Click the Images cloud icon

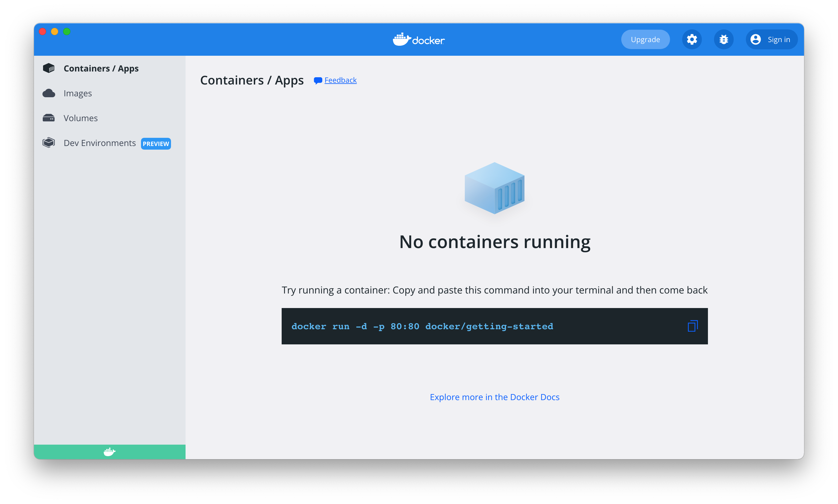[x=49, y=93]
